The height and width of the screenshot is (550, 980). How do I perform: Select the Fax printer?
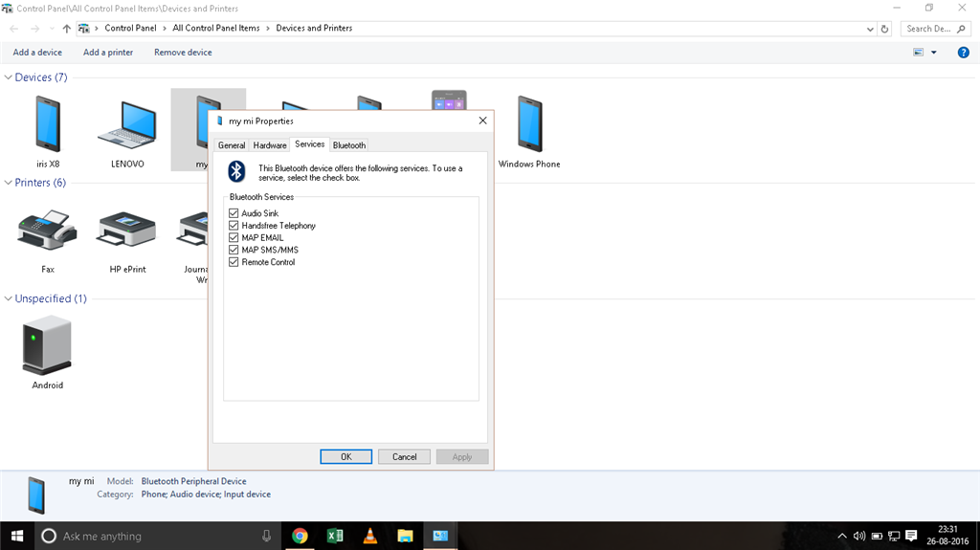point(48,241)
